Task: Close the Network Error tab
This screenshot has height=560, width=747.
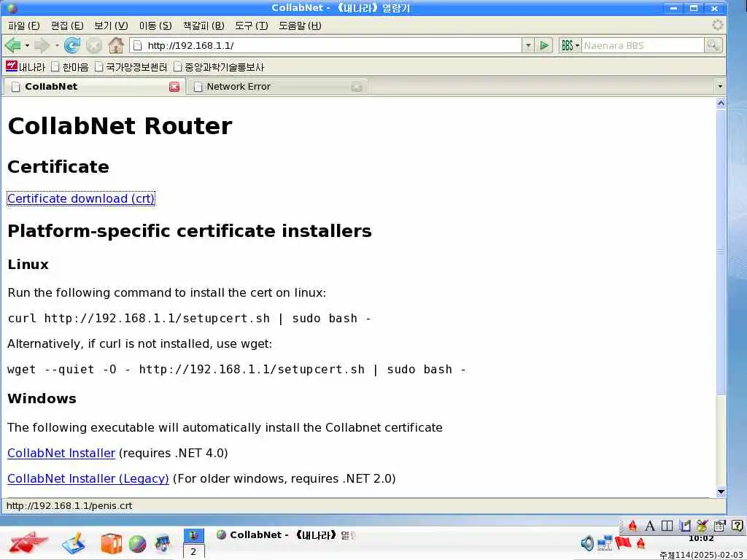Action: pyautogui.click(x=356, y=87)
